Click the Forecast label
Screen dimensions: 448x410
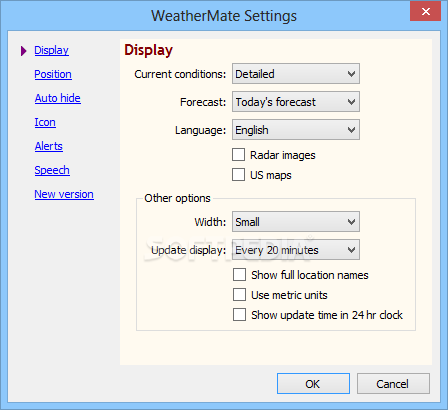pyautogui.click(x=203, y=102)
